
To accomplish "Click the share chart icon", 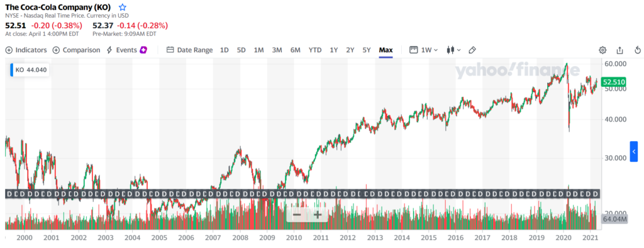I will 619,50.
